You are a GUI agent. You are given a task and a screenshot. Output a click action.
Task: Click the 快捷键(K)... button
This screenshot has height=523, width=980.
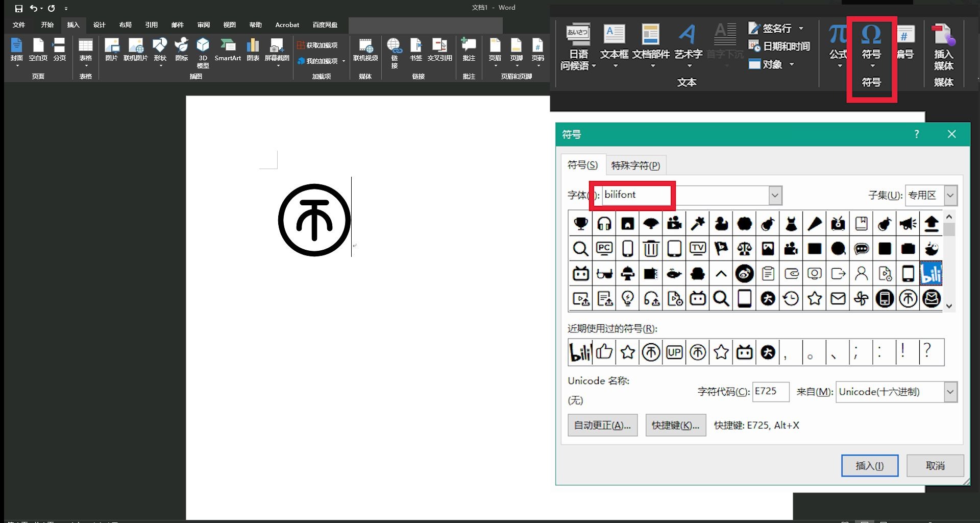pyautogui.click(x=676, y=425)
